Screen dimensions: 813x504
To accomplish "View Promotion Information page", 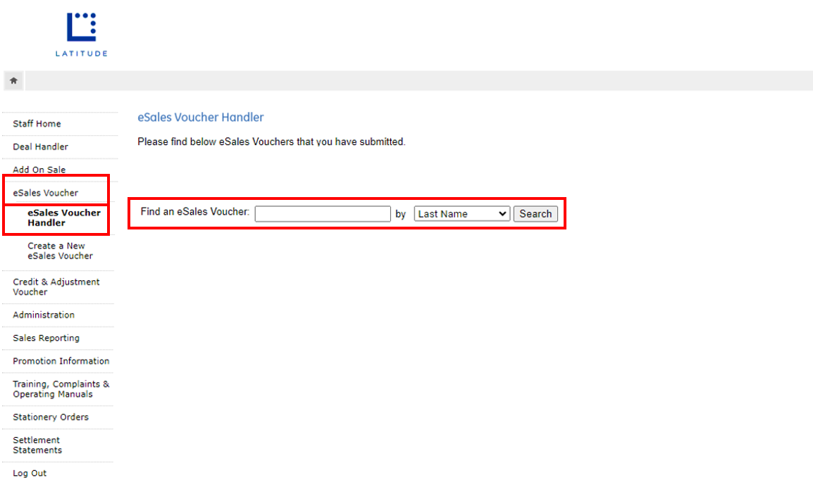I will point(61,361).
